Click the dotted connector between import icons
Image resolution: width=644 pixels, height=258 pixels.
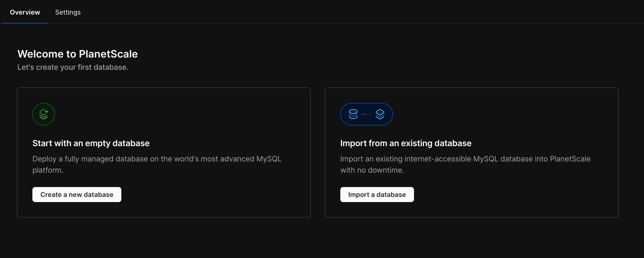366,114
